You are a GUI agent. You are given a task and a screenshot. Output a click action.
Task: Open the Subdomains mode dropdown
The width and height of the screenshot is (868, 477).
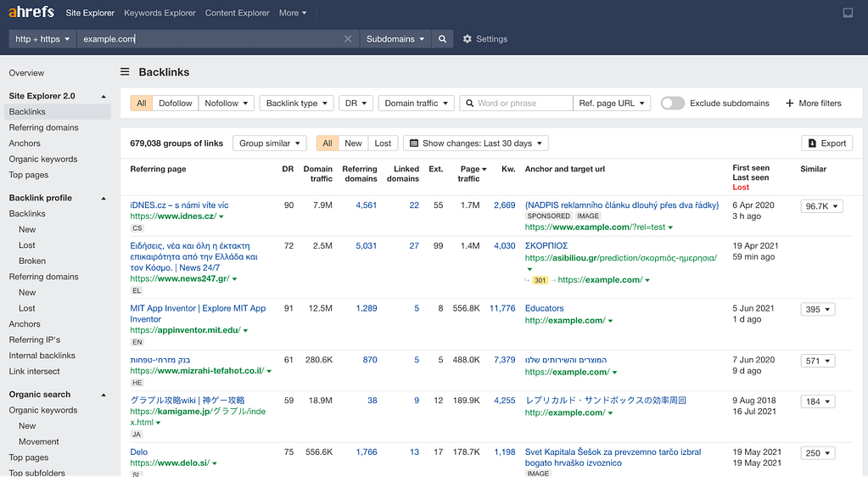point(395,39)
